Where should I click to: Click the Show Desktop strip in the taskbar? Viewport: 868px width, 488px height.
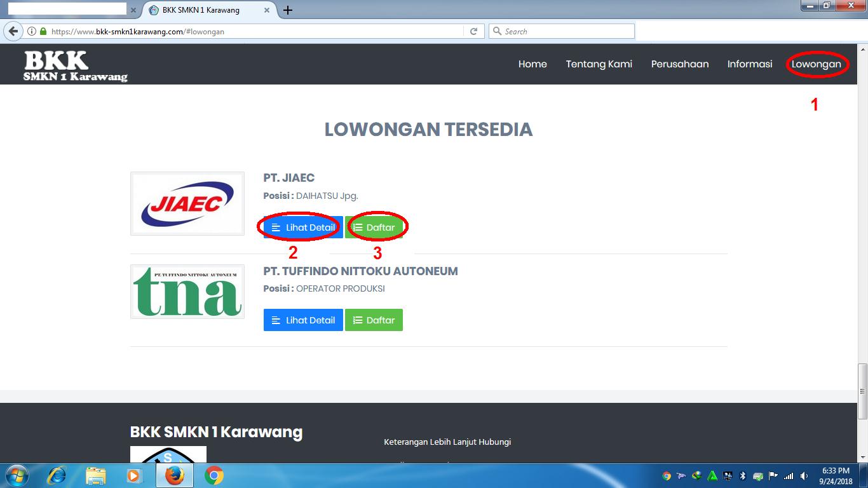[x=863, y=475]
